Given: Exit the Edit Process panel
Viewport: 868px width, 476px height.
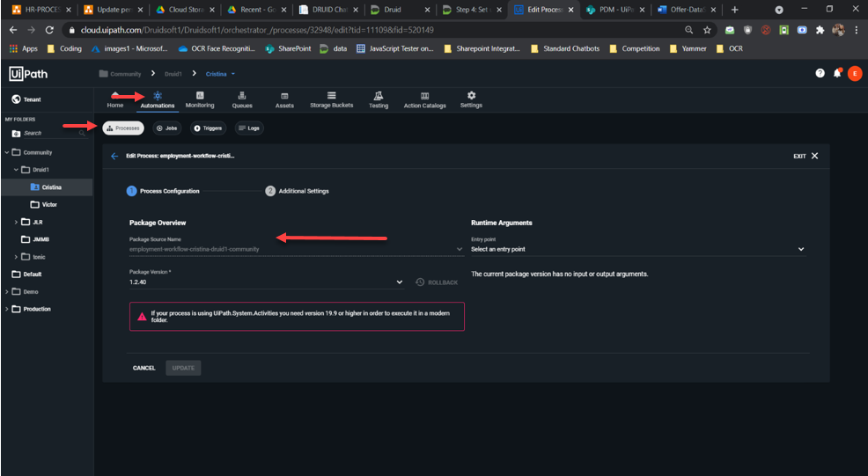Looking at the screenshot, I should coord(805,156).
